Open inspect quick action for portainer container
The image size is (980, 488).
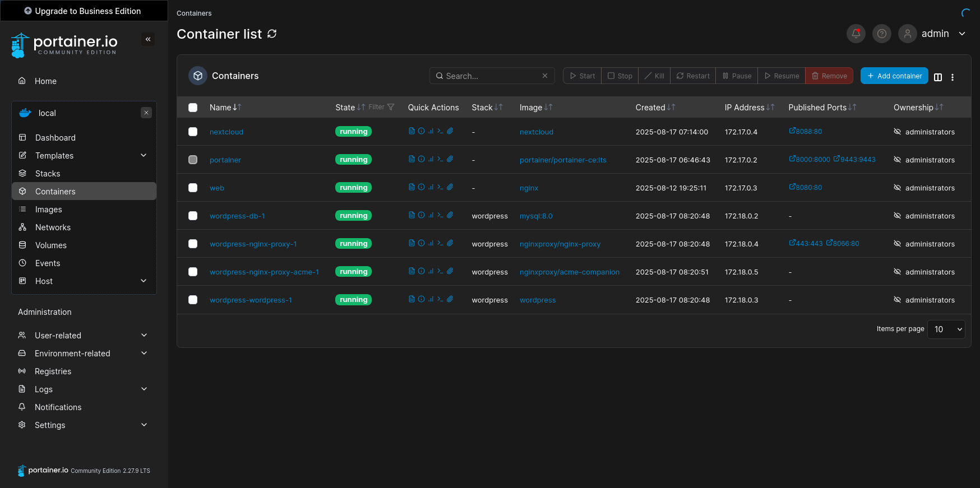tap(421, 159)
